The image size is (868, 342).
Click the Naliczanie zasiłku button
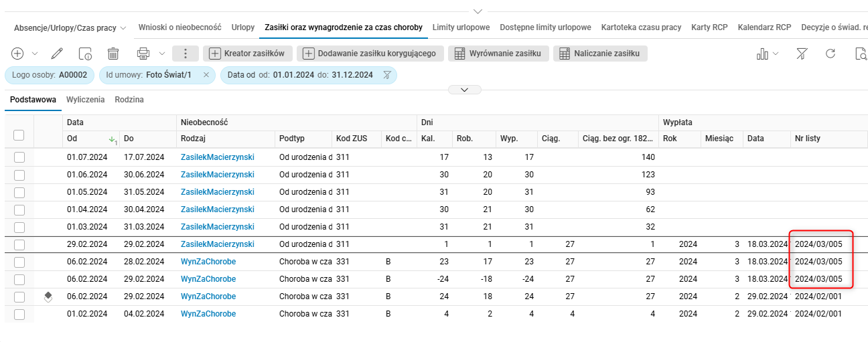click(x=600, y=54)
